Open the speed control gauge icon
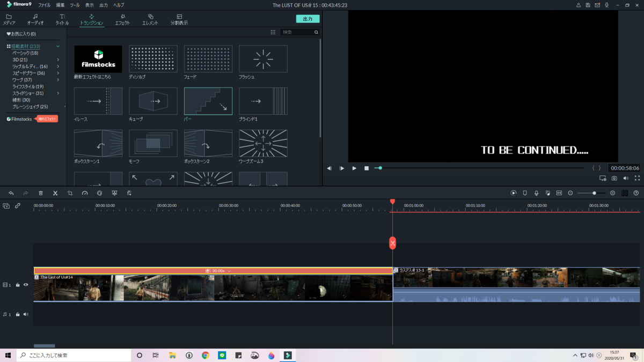The image size is (644, 362). (x=85, y=193)
